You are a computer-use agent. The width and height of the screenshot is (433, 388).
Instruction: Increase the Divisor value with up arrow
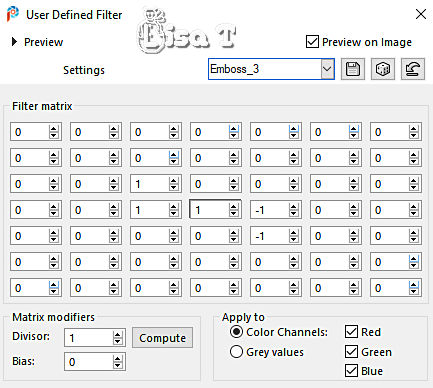[117, 335]
